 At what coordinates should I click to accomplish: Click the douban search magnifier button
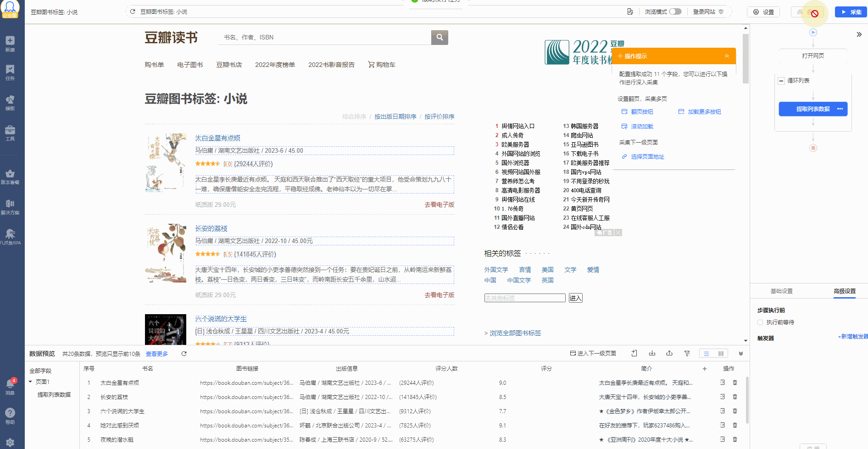(440, 38)
